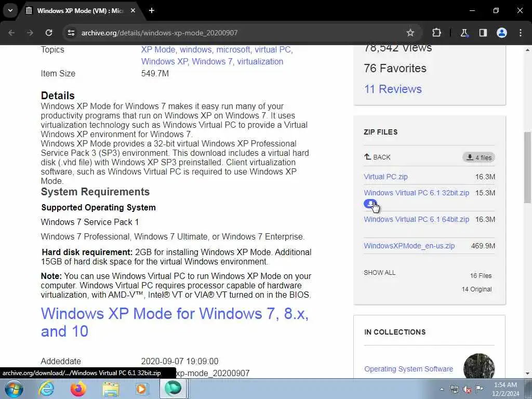
Task: Select the Windows XP Mode (VM) tab
Action: pyautogui.click(x=81, y=10)
